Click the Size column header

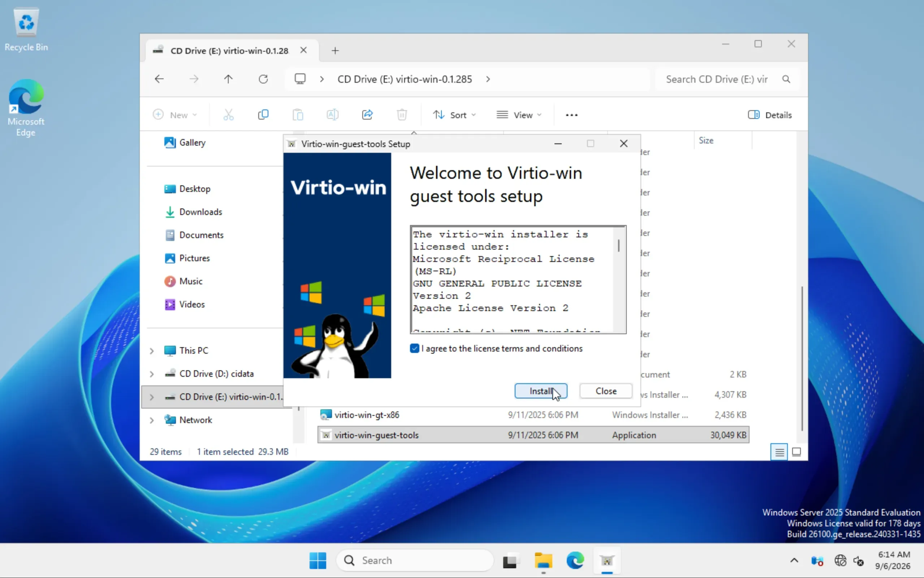coord(722,140)
